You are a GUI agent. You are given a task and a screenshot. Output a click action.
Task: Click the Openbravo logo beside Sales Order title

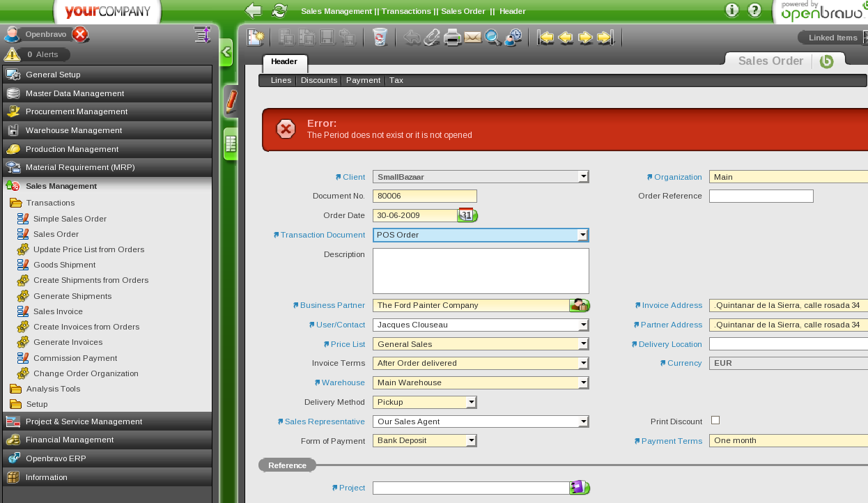point(826,61)
